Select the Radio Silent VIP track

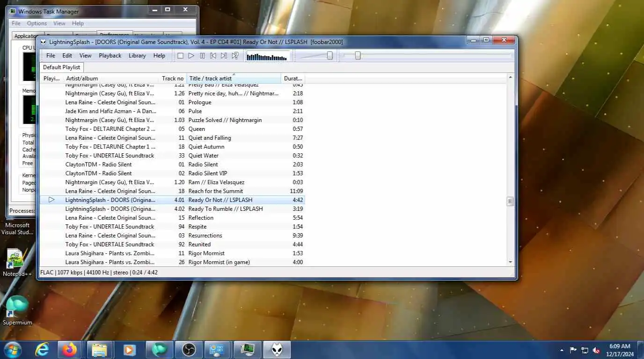coord(172,173)
